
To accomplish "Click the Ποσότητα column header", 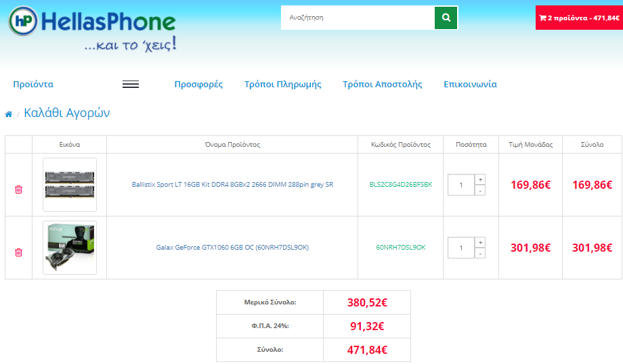I will (471, 145).
